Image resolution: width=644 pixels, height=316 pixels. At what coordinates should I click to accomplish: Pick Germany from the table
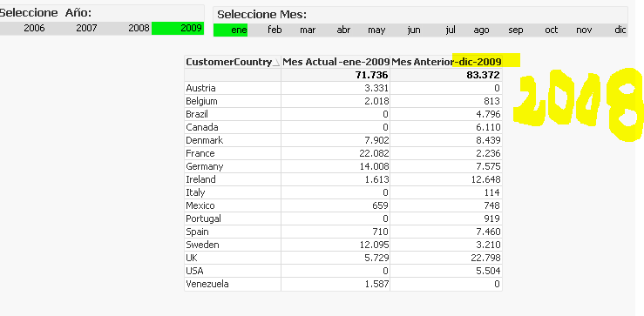pos(233,166)
